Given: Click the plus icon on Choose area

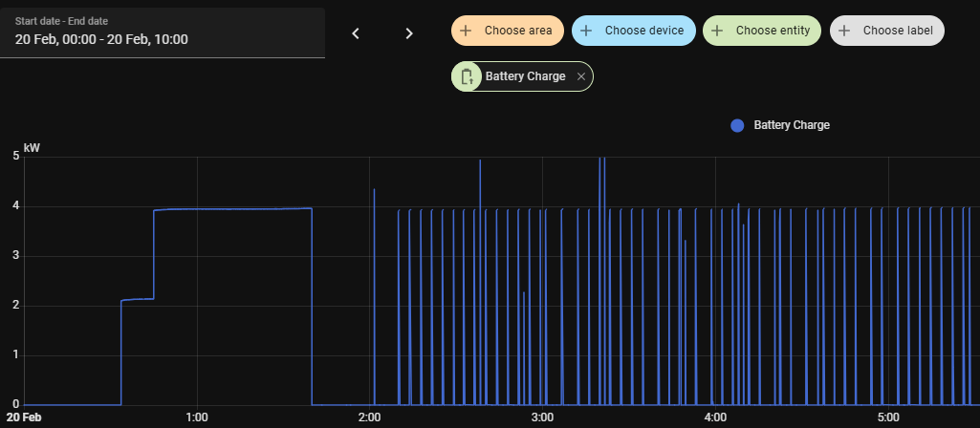Looking at the screenshot, I should [x=466, y=31].
